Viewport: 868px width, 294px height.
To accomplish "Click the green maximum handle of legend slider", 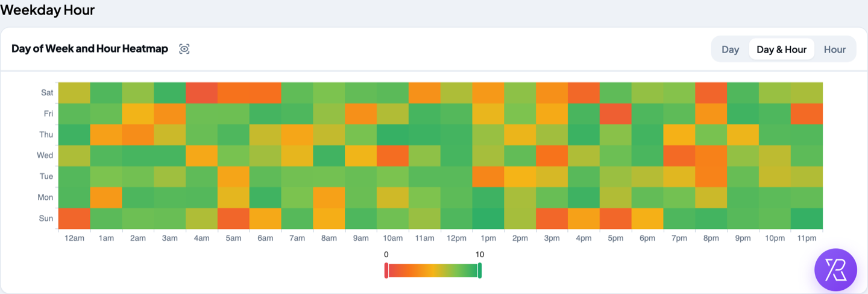I will tap(480, 270).
